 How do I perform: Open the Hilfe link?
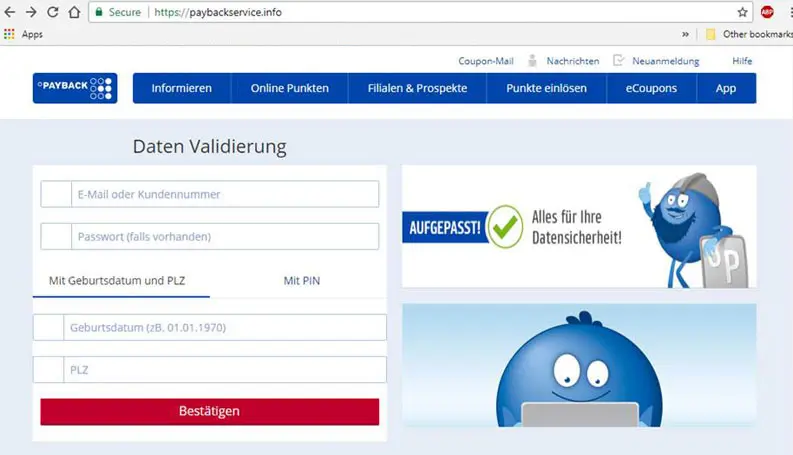742,61
